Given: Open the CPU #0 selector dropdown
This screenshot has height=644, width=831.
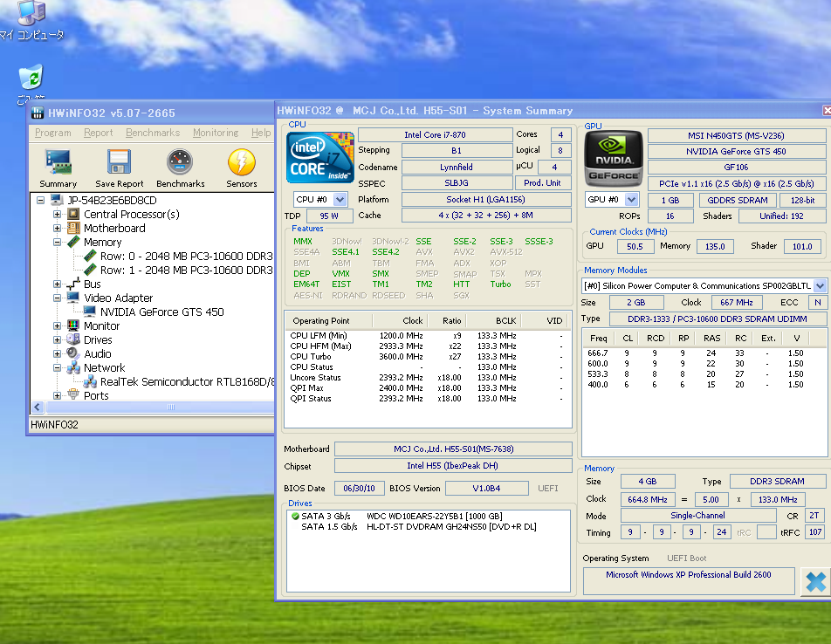Looking at the screenshot, I should click(x=340, y=200).
